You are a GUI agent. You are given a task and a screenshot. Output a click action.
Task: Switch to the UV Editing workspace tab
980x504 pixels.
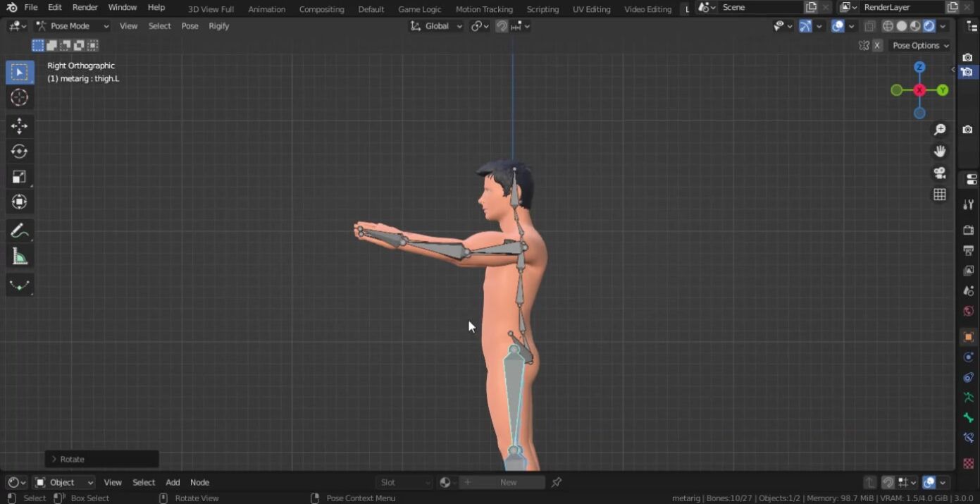click(x=590, y=9)
